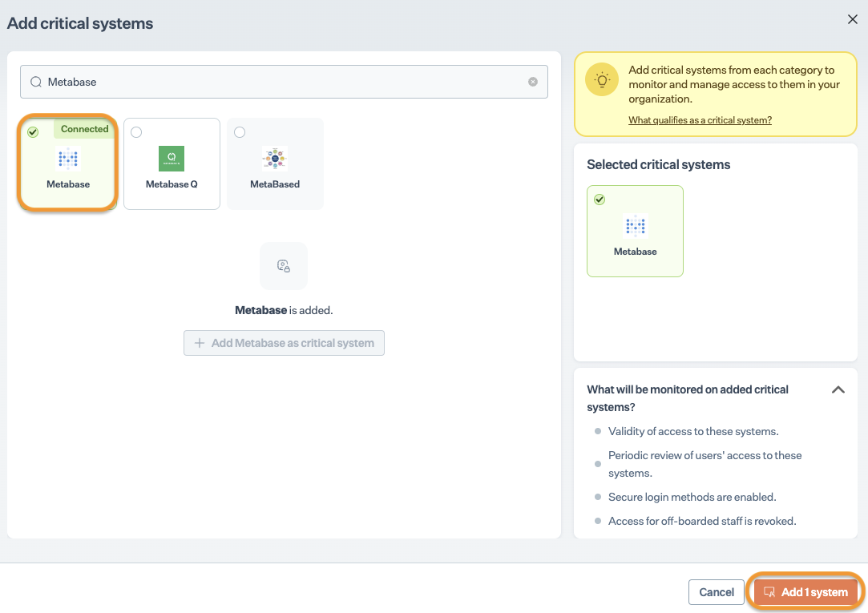The height and width of the screenshot is (613, 868).
Task: Click 'Metabase is added.' message
Action: pos(284,310)
